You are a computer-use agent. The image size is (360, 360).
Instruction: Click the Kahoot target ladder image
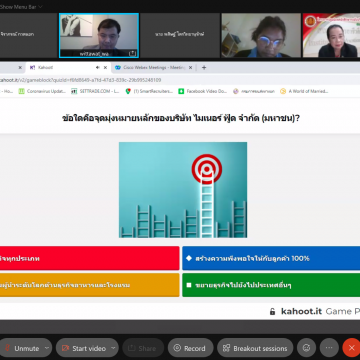[183, 190]
